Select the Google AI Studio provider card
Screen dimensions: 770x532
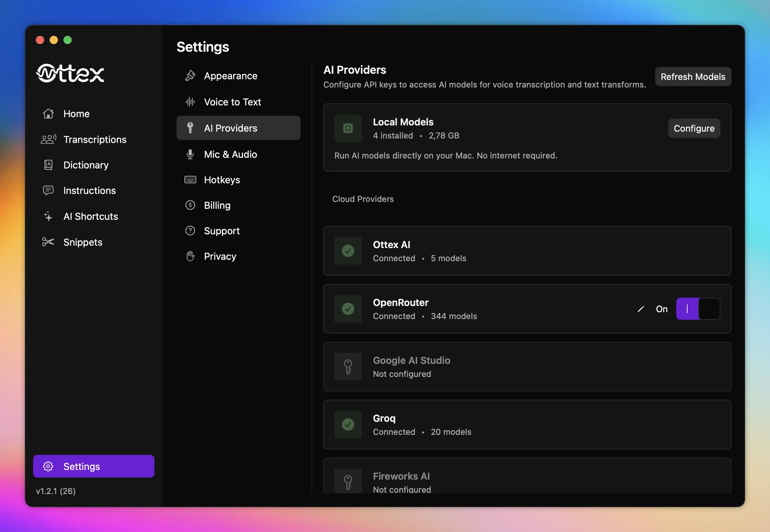pos(527,367)
